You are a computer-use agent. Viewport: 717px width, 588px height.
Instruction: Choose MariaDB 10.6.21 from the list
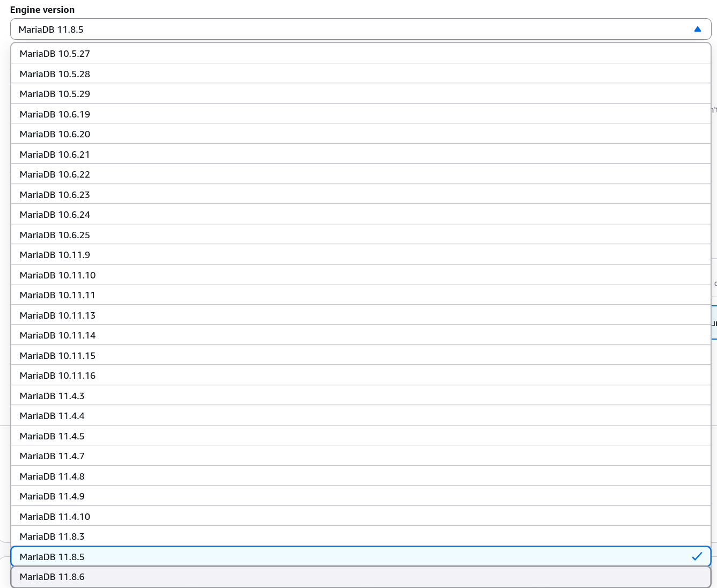55,155
